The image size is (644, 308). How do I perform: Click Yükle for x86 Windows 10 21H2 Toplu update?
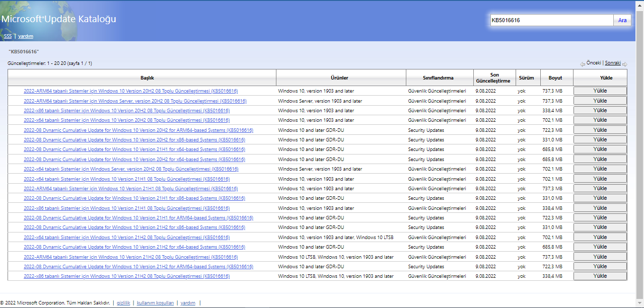pos(600,276)
